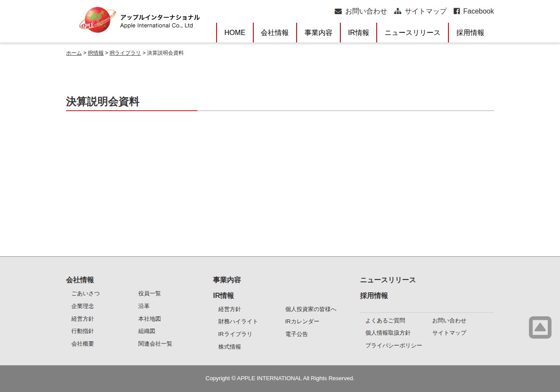Image resolution: width=560 pixels, height=392 pixels.
Task: Open the HOME menu item
Action: point(235,33)
